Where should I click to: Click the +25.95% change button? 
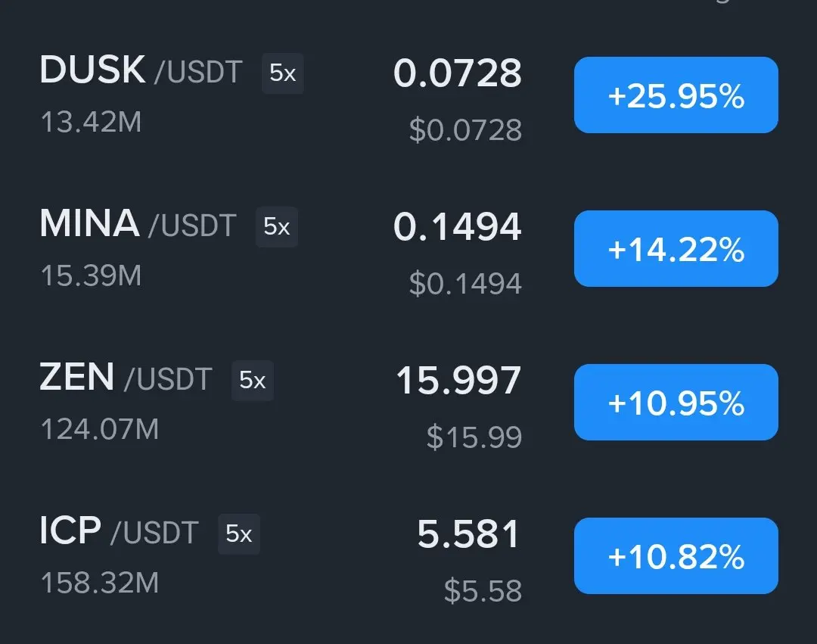point(676,95)
